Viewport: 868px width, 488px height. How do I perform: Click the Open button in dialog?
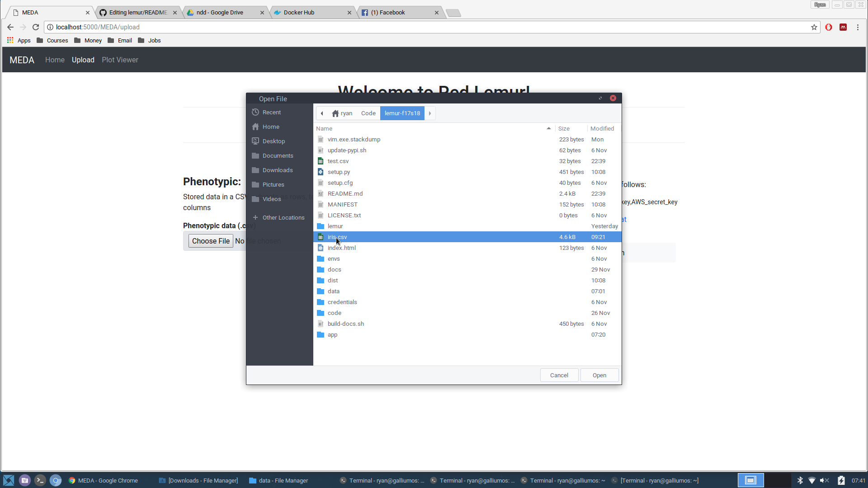[599, 375]
